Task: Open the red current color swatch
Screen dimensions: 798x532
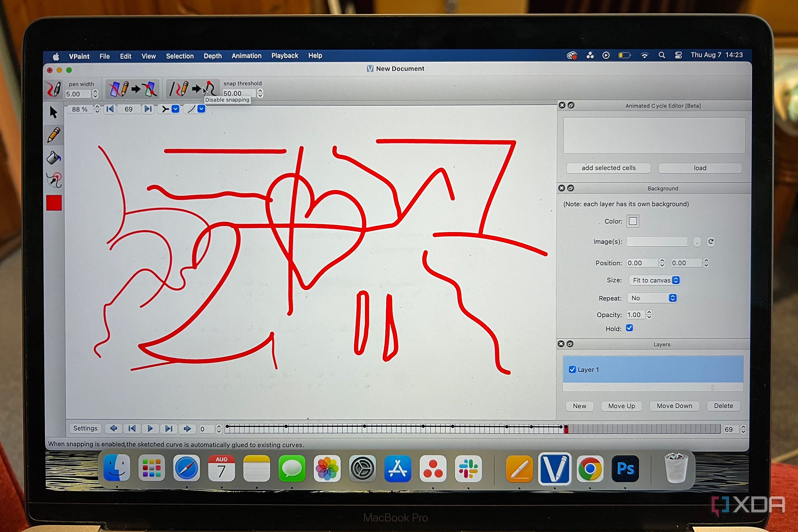Action: [54, 203]
